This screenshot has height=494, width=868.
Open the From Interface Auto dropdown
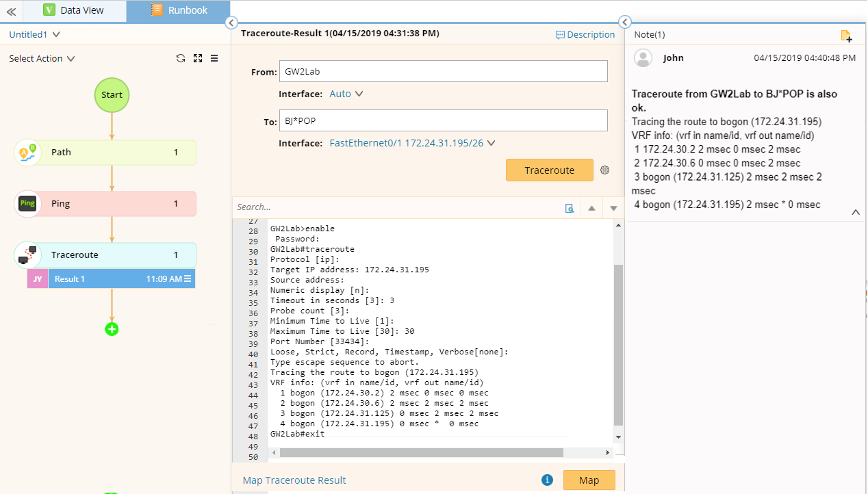(346, 94)
